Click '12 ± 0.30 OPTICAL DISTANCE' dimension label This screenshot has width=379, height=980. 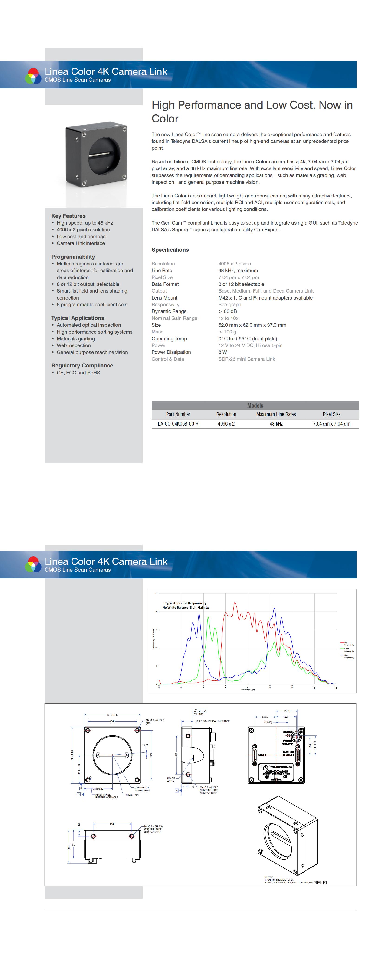point(212,721)
